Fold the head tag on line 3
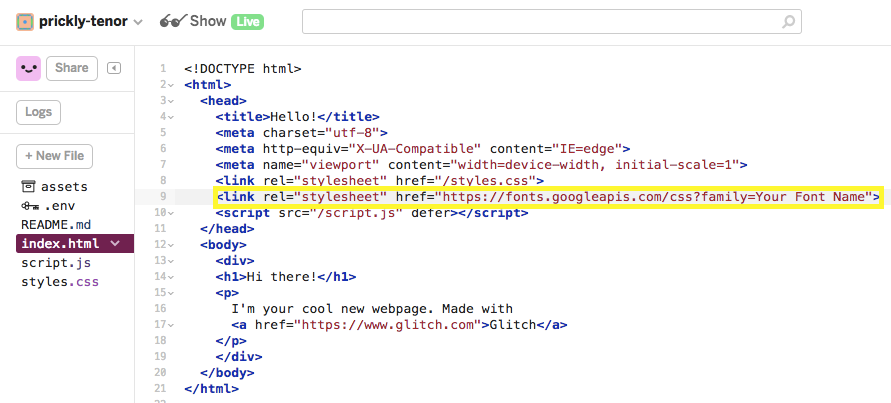Image resolution: width=891 pixels, height=403 pixels. (x=170, y=101)
